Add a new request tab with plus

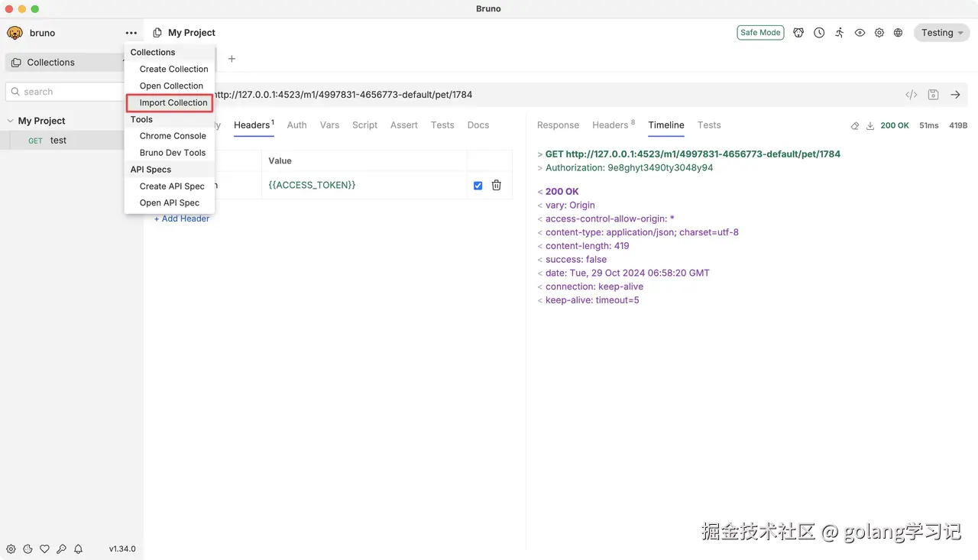232,59
